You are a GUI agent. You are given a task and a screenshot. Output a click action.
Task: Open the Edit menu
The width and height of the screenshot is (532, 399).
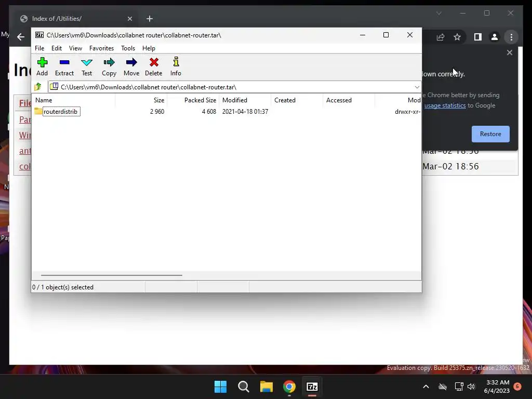56,48
